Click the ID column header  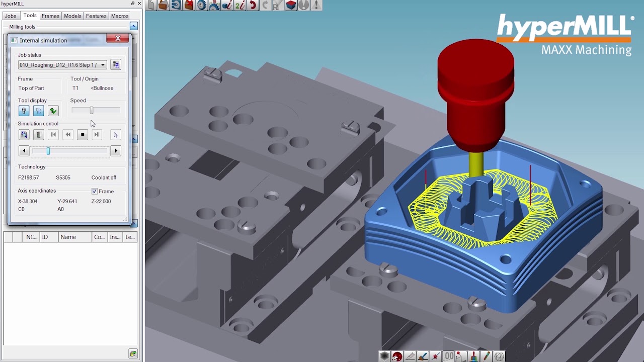(49, 237)
